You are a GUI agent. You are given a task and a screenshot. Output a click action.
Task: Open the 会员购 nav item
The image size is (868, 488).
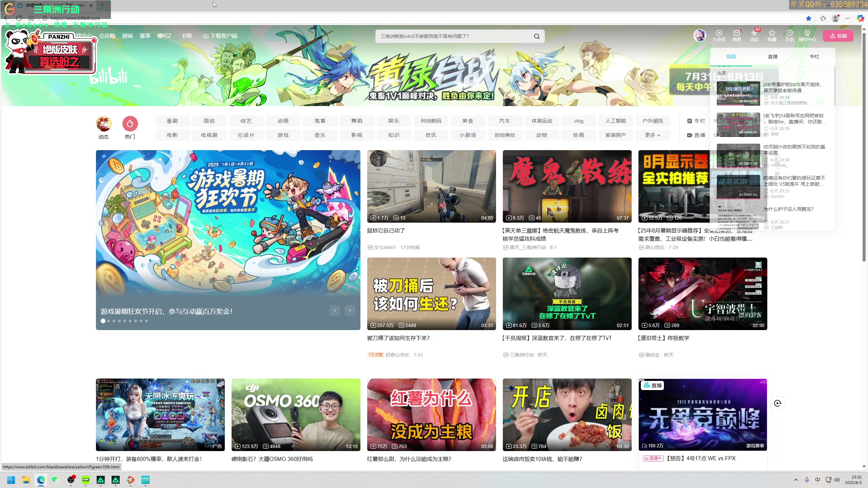pos(107,36)
